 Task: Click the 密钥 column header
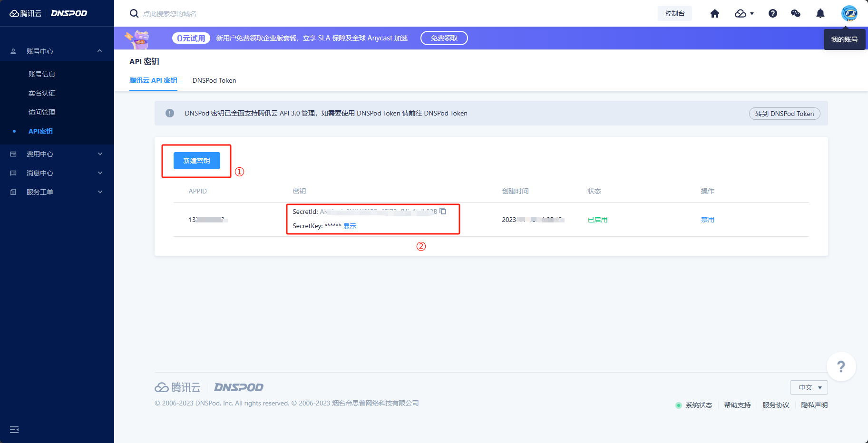pos(299,191)
